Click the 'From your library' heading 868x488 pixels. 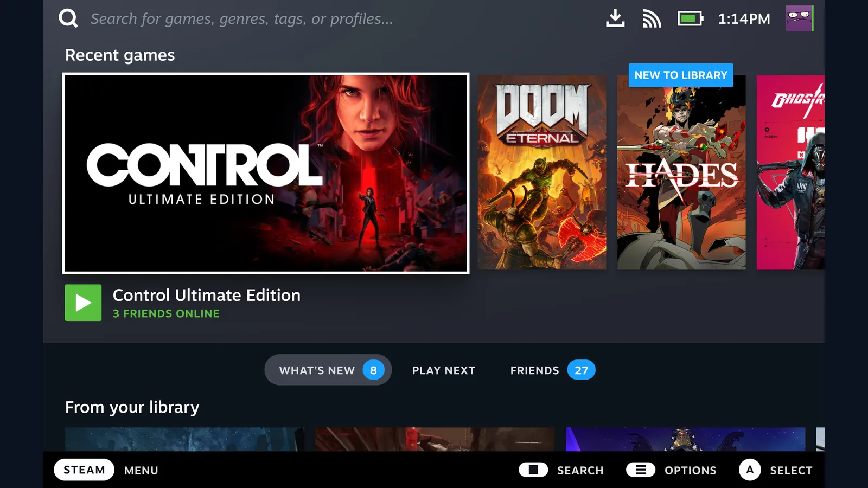coord(132,407)
